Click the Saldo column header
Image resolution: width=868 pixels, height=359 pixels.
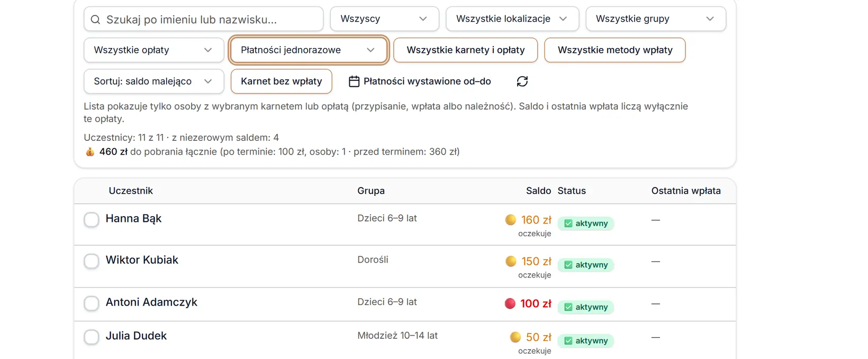[538, 191]
